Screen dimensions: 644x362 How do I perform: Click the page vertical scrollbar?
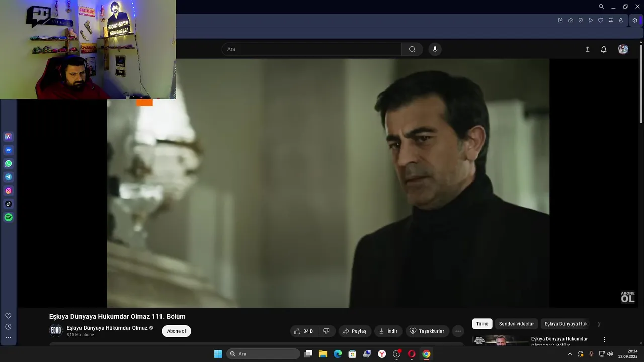[x=641, y=83]
